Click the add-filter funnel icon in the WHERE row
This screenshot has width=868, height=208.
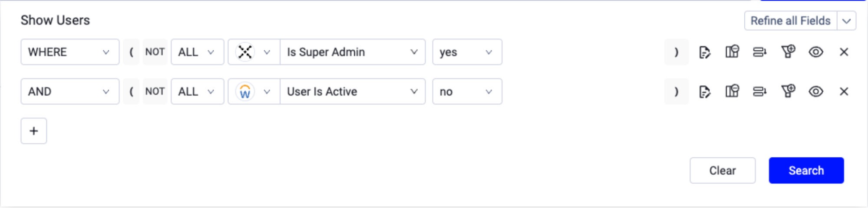click(788, 52)
